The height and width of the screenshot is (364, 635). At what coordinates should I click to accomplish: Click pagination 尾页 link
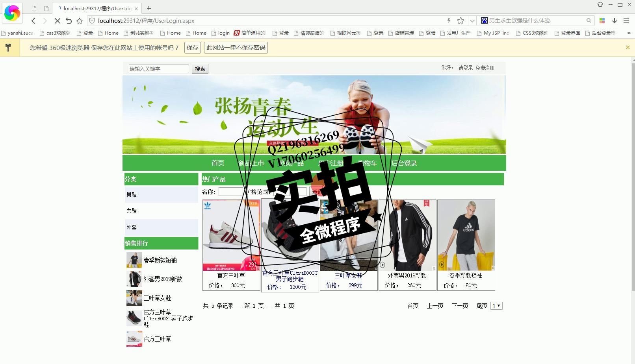(482, 306)
